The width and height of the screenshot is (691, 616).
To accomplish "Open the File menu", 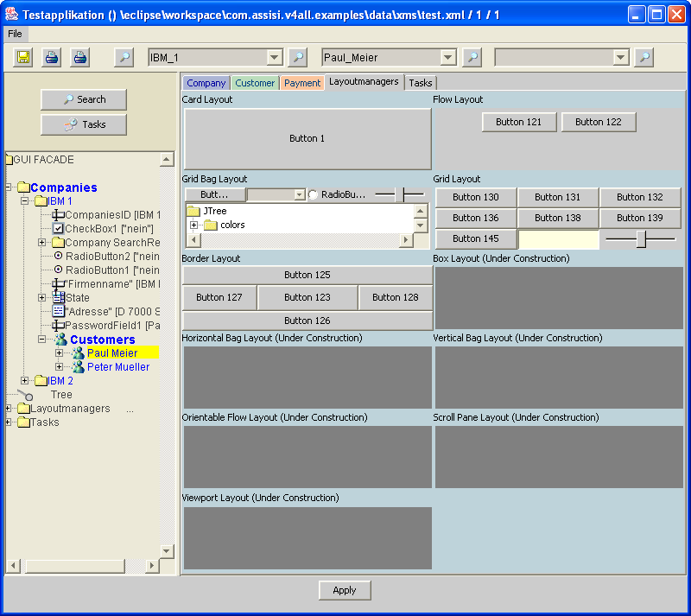I will pos(15,34).
